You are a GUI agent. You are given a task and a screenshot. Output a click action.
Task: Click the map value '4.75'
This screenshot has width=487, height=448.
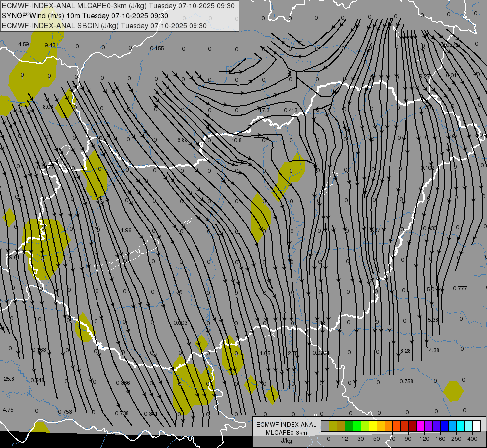(x=8, y=410)
